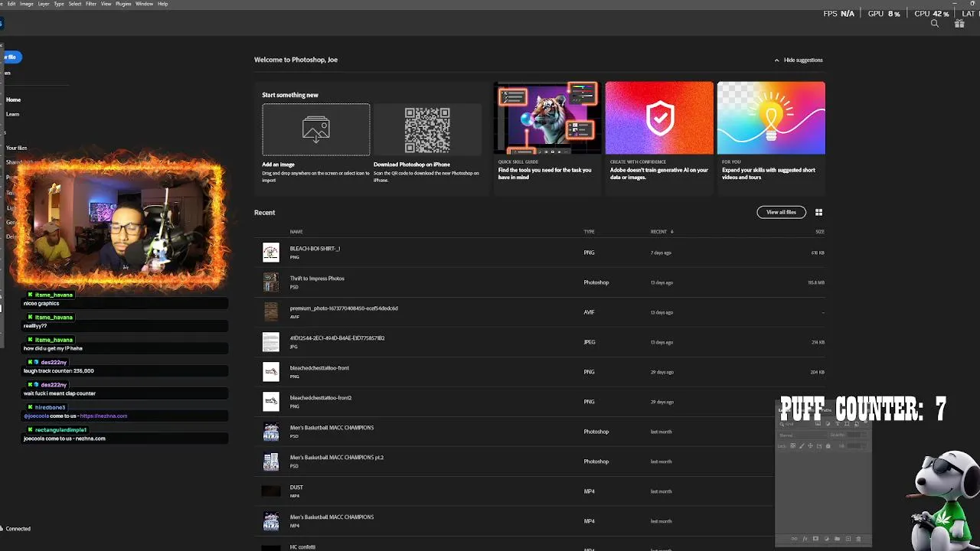
Task: Open the Window menu
Action: pyautogui.click(x=144, y=4)
